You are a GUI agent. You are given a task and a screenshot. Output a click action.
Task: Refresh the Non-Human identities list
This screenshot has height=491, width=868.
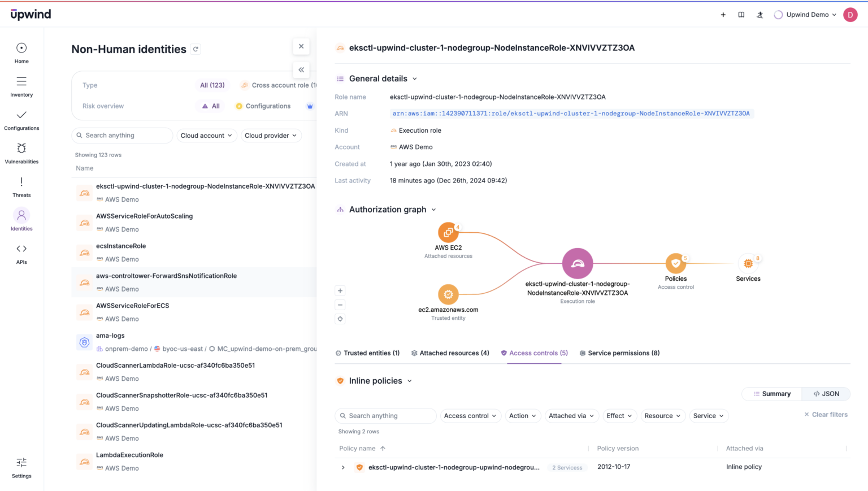[196, 49]
